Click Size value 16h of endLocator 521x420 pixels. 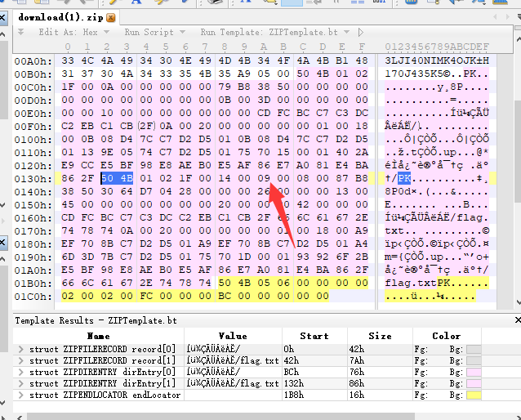(357, 395)
